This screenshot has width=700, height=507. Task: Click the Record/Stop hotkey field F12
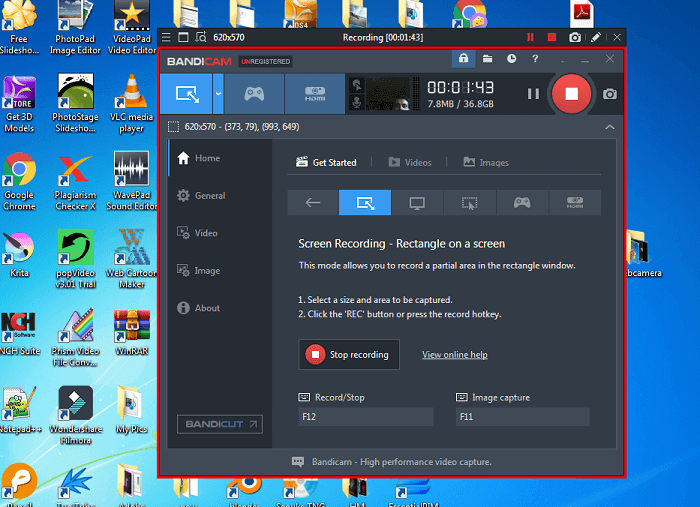[x=366, y=416]
